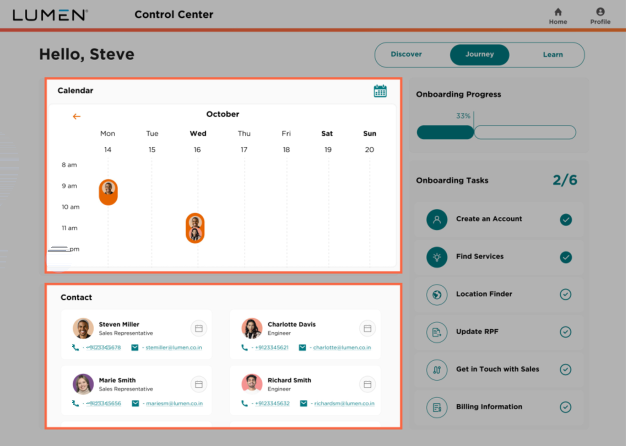Open the Location Finder task
Screen dimensions: 626x446
pos(499,295)
